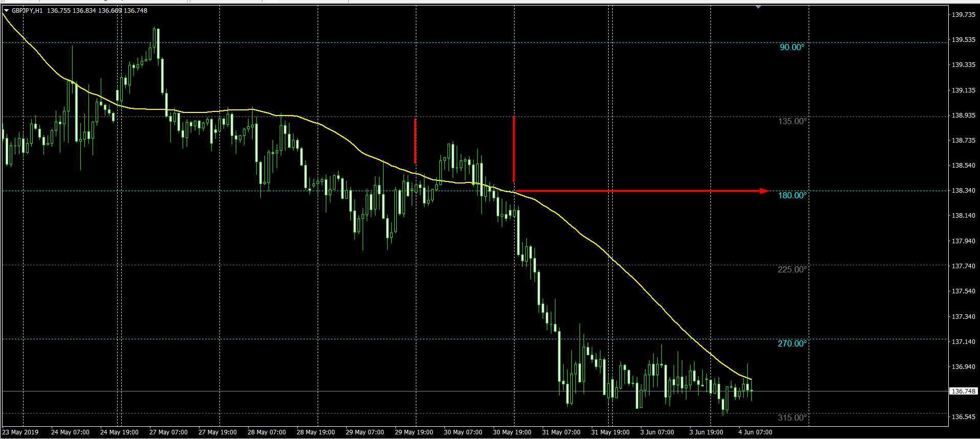Click the 180.00° angle label
Viewport: 980px width, 439px height.
(792, 195)
